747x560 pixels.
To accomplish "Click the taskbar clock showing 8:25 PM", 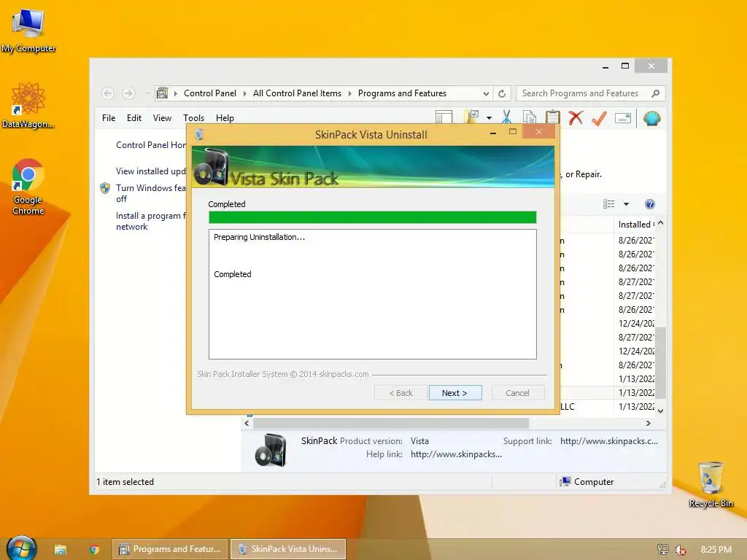I will 716,550.
